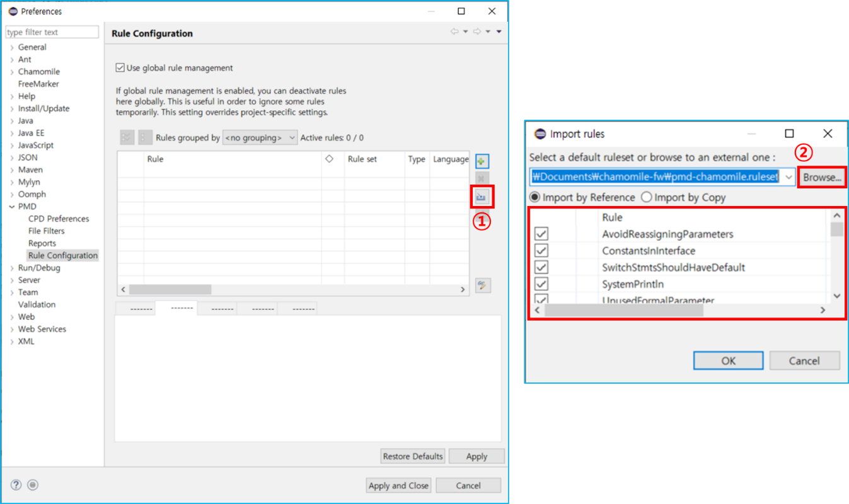Click the import rule set icon
849x504 pixels.
coord(482,197)
